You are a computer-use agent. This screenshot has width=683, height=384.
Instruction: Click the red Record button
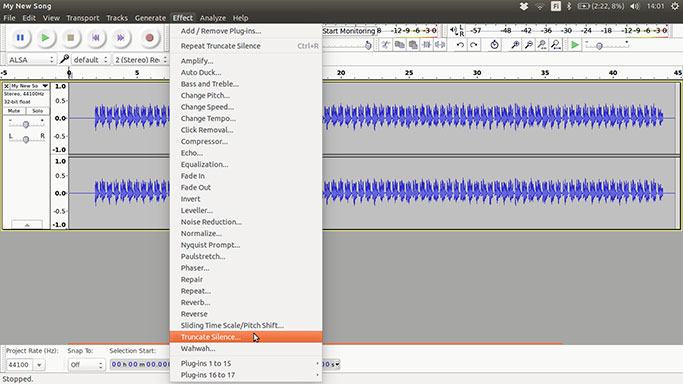click(149, 38)
